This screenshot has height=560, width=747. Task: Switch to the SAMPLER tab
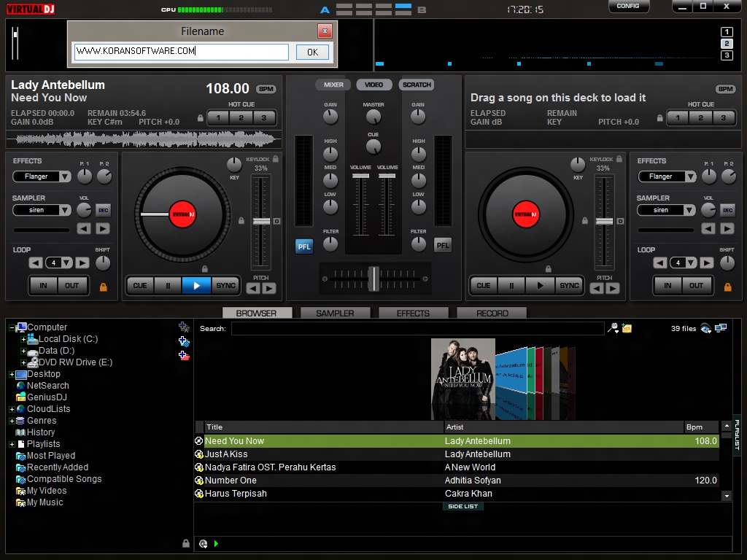coord(335,313)
